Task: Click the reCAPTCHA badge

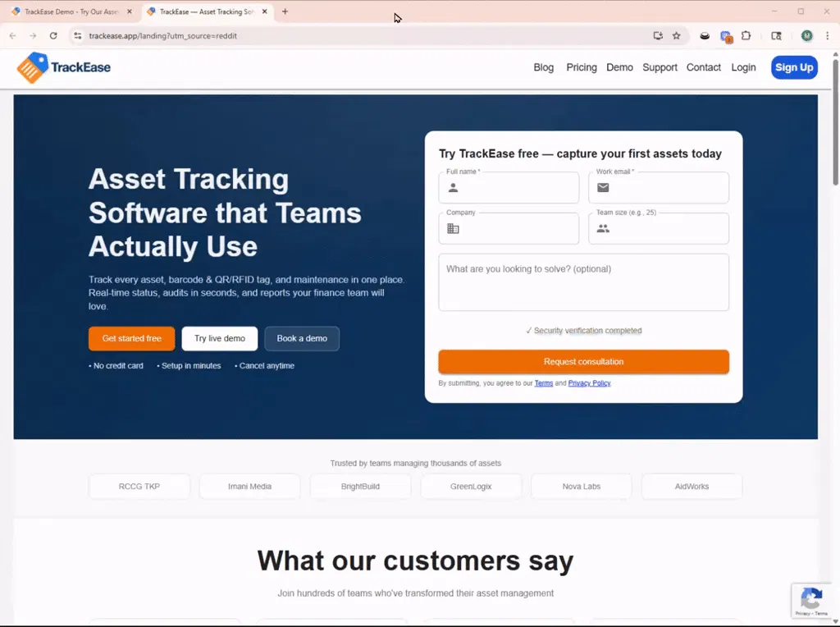Action: pos(813,601)
